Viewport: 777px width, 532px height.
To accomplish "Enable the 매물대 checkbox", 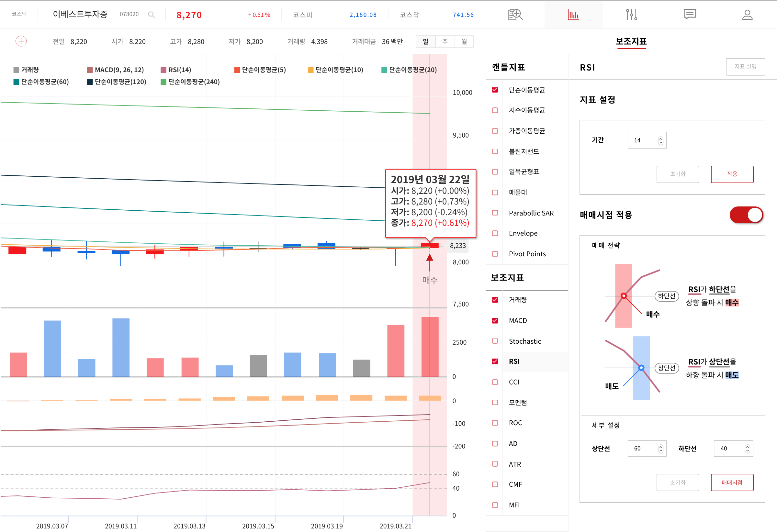I will (x=495, y=193).
